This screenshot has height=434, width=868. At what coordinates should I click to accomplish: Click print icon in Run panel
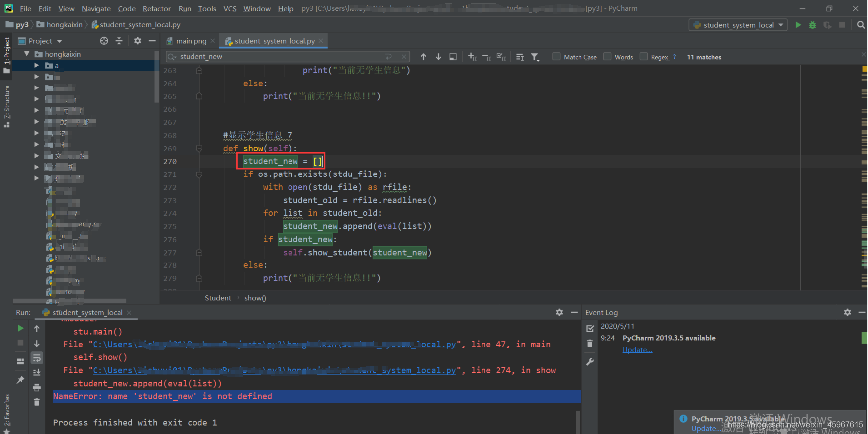coord(37,387)
